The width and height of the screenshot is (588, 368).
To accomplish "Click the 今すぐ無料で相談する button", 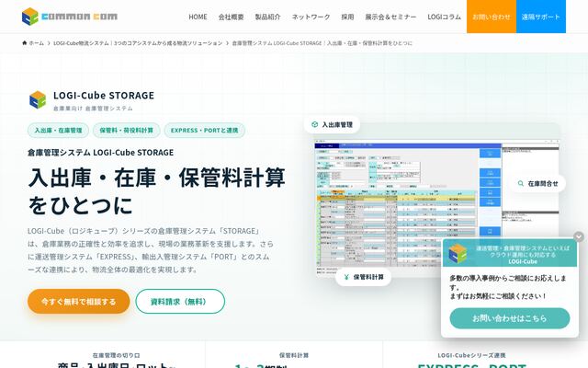I will point(79,301).
